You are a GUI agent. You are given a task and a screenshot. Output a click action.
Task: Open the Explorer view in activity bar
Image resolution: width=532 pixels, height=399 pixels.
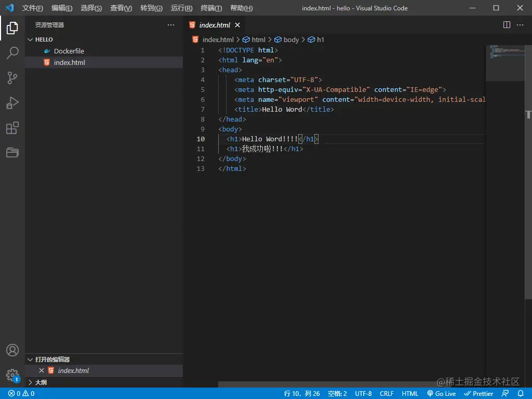12,28
